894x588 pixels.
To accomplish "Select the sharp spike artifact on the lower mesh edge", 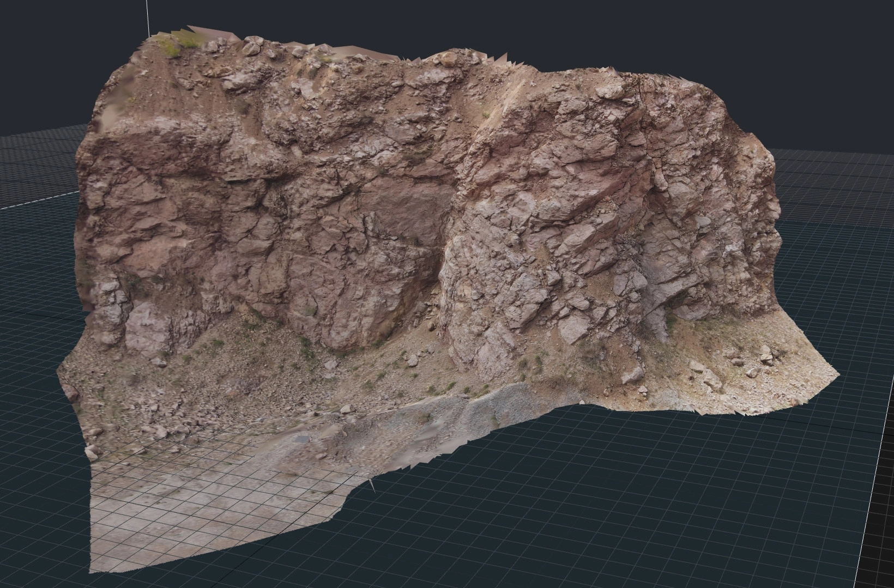I will coord(371,484).
